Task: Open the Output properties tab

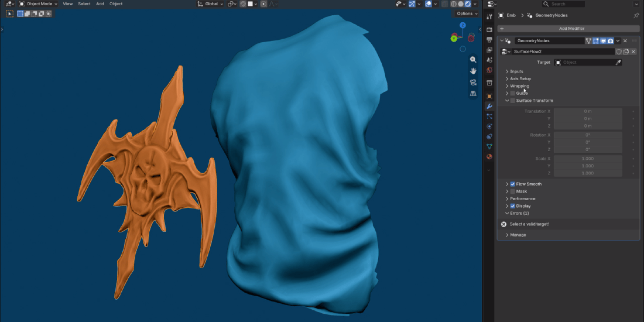Action: [x=489, y=40]
